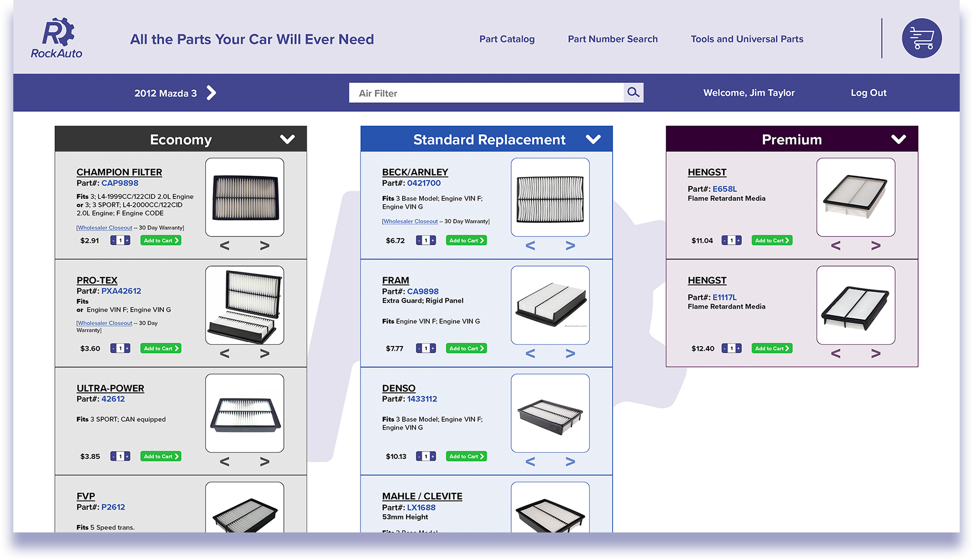Decrease quantity for PRO-TEX PXA42612

coord(114,348)
